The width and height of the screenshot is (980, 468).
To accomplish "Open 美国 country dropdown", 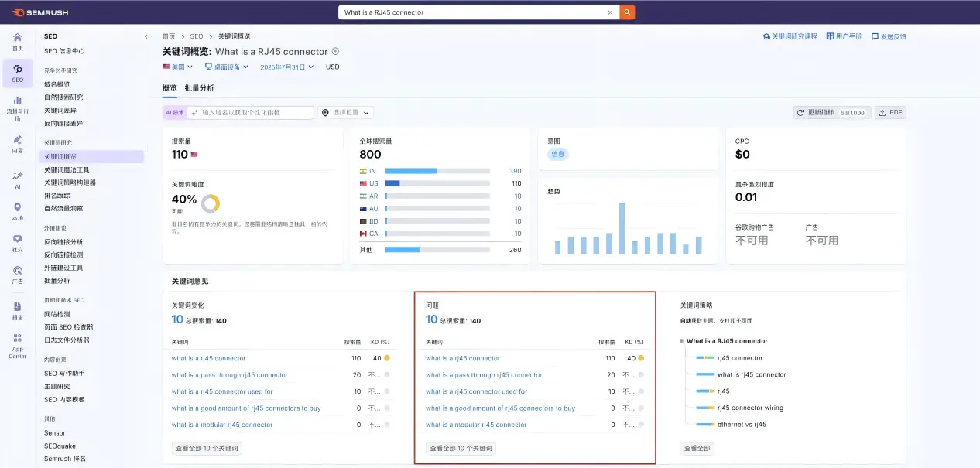I will click(177, 67).
